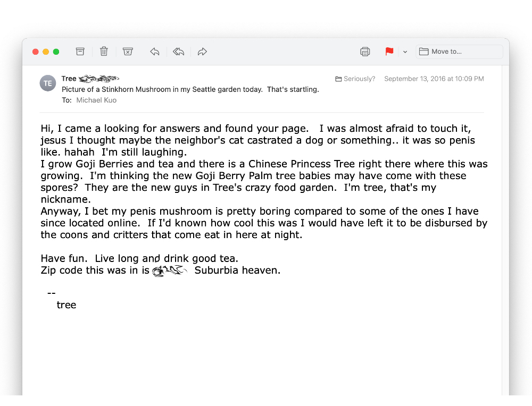This screenshot has width=532, height=406.
Task: Reply to the sender
Action: tap(155, 52)
